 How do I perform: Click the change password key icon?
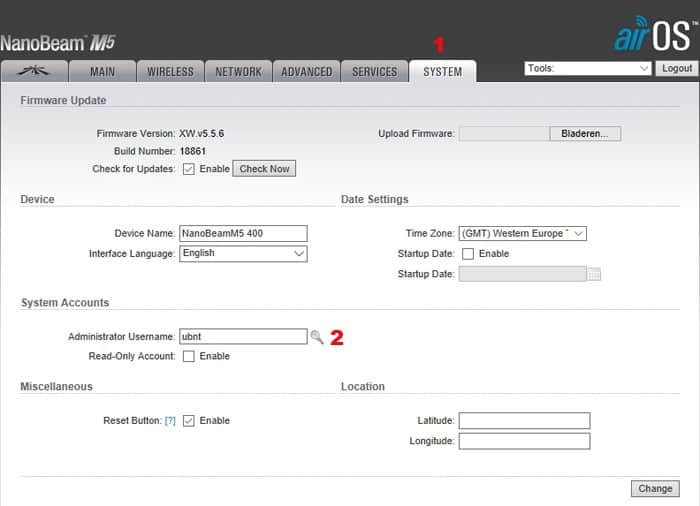(x=317, y=337)
